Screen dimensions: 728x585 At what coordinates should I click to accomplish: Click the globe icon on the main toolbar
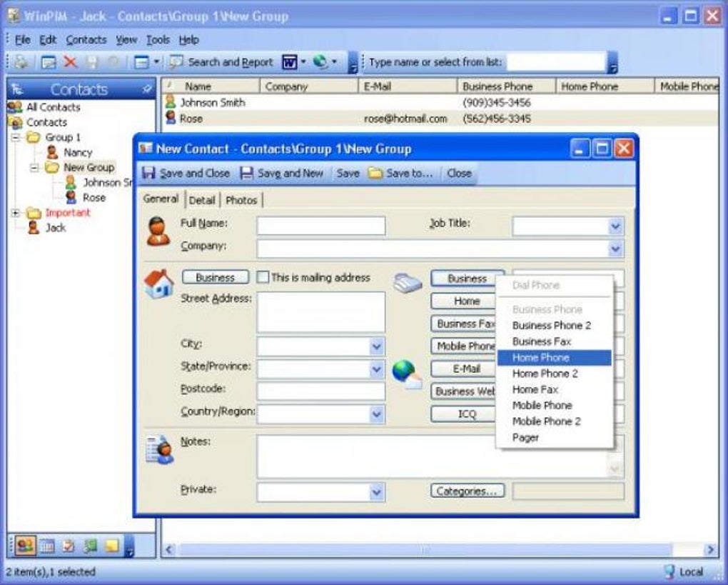(321, 62)
